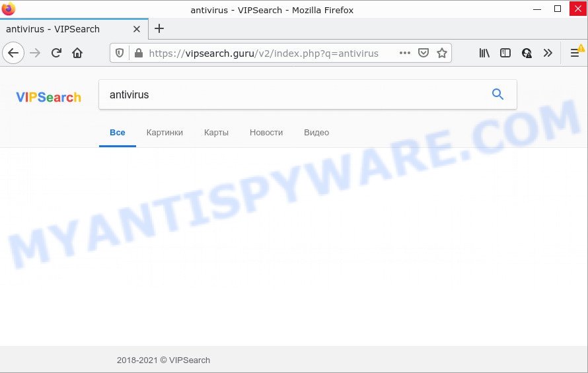
Task: Open the Library menu
Action: point(484,53)
